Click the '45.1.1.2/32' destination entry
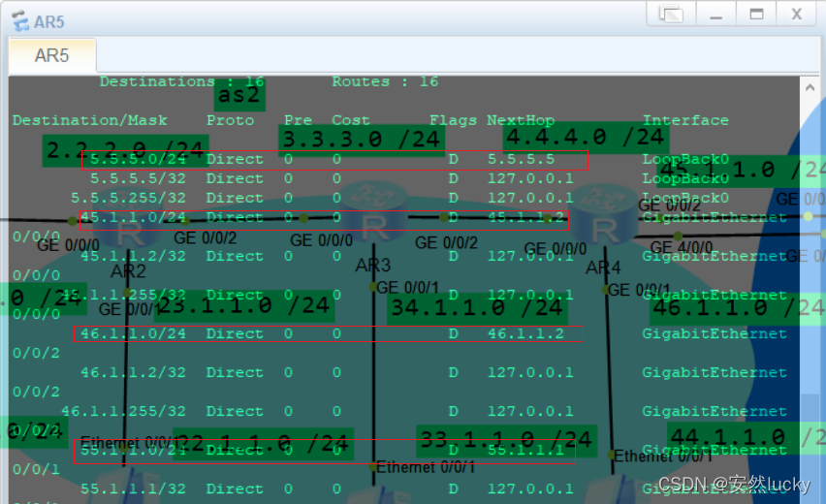Image resolution: width=826 pixels, height=504 pixels. (133, 257)
